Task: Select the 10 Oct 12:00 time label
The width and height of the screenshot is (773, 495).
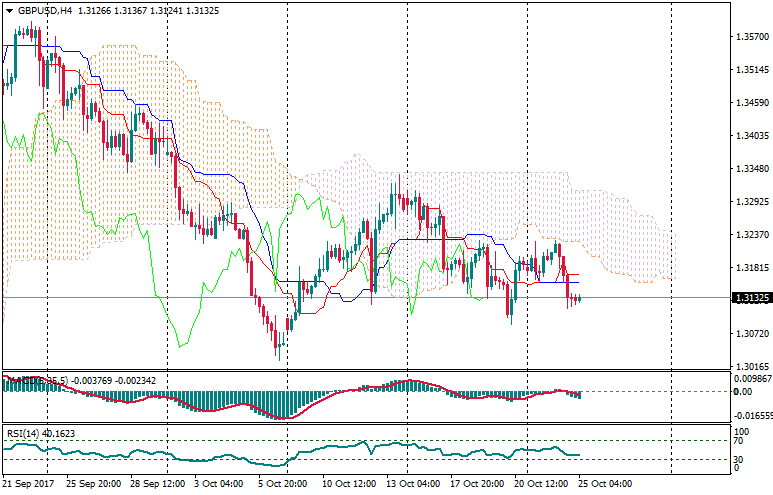Action: tap(346, 484)
